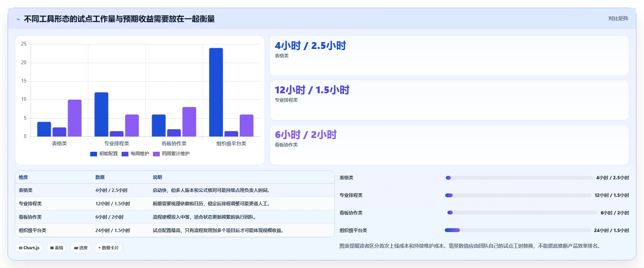The image size is (644, 268).
Task: Click the main title 不同工具形态的试点工作量
Action: pyautogui.click(x=119, y=19)
